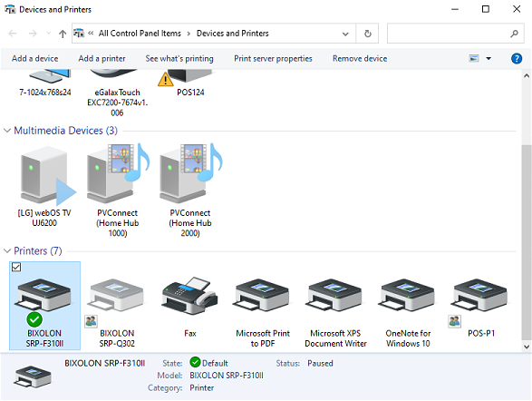Click the vertical scrollbar thumb

527,242
